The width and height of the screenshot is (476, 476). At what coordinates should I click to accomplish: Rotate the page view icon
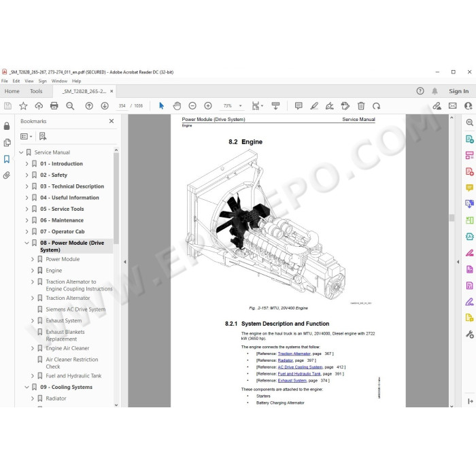point(377,105)
